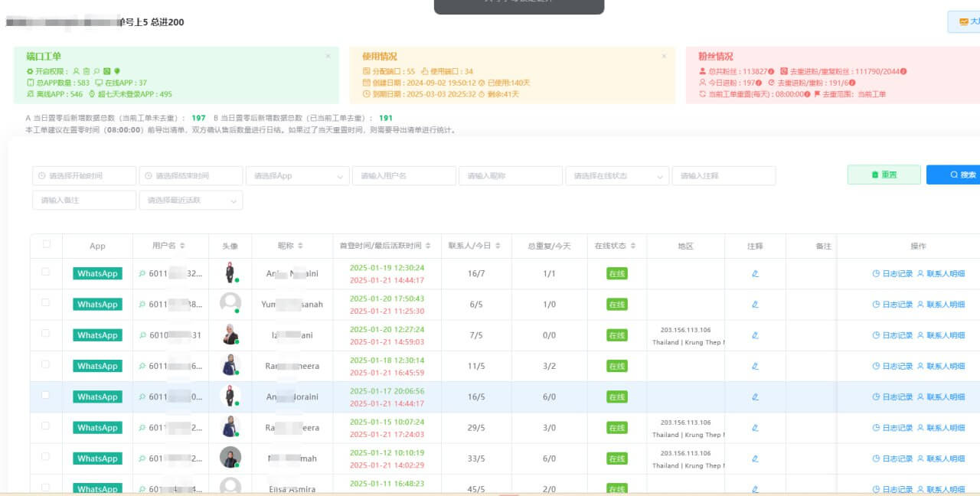Check the row checkbox for the 2025-01-20 17:50:43 entry
980x496 pixels.
[46, 304]
